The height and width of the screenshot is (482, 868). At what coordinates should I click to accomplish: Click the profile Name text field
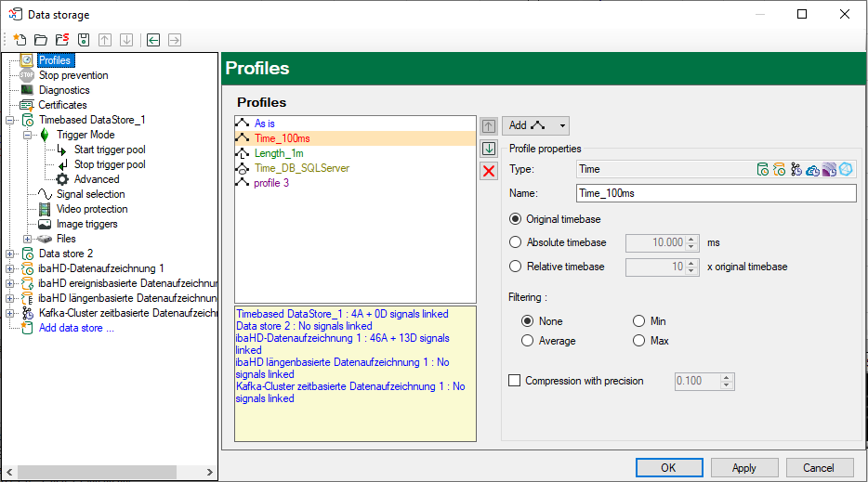tap(715, 193)
